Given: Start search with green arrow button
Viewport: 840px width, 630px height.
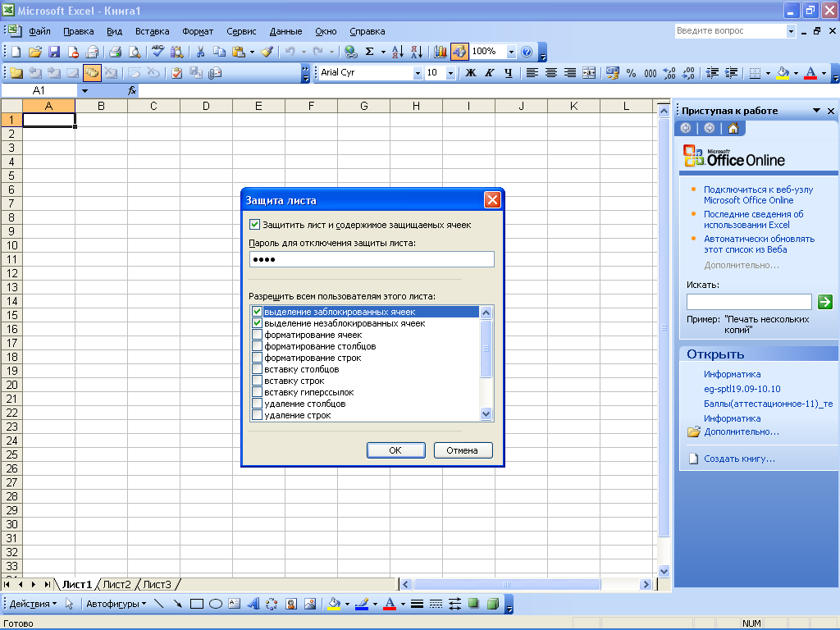Looking at the screenshot, I should (825, 302).
